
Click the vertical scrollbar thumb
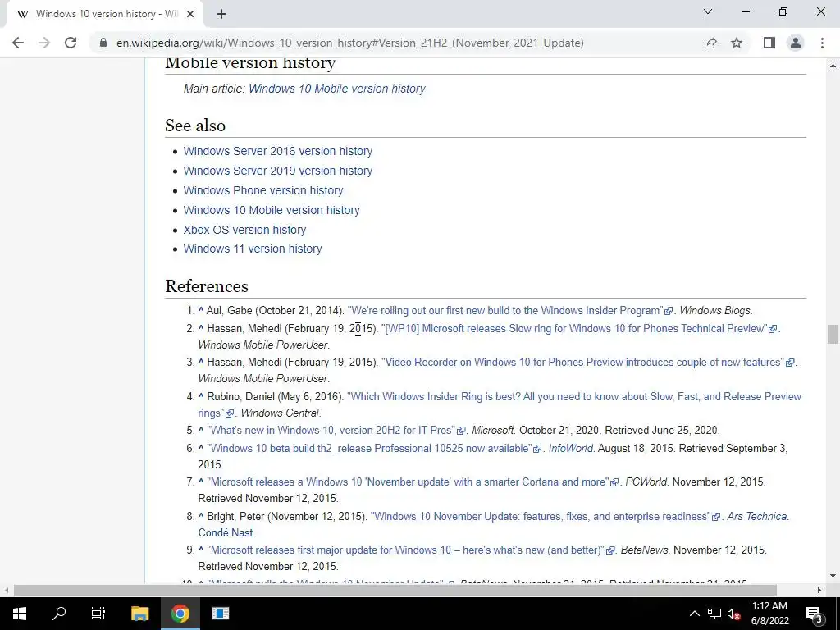(832, 334)
